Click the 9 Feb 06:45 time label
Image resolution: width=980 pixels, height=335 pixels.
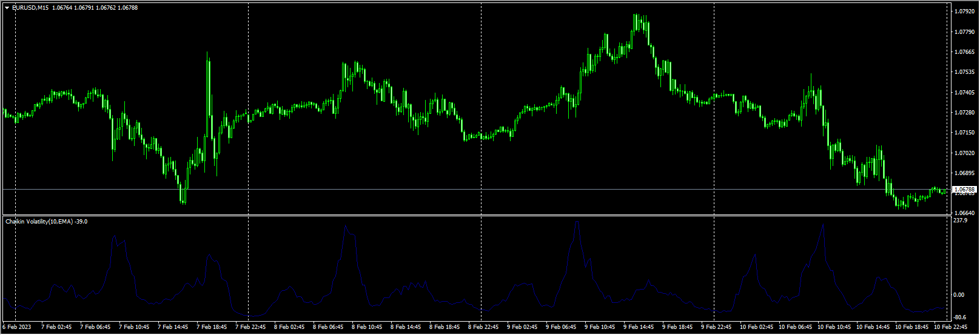click(x=561, y=327)
